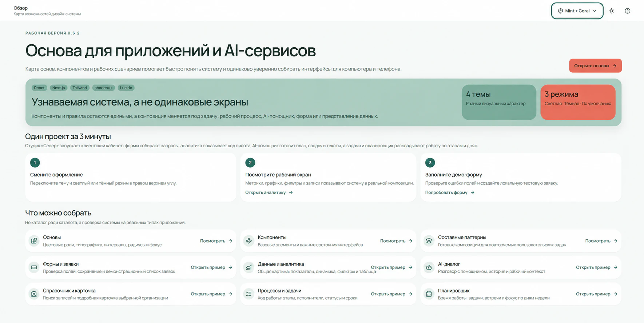Click Посмотреть in the Основы card
The image size is (644, 323).
tap(216, 241)
